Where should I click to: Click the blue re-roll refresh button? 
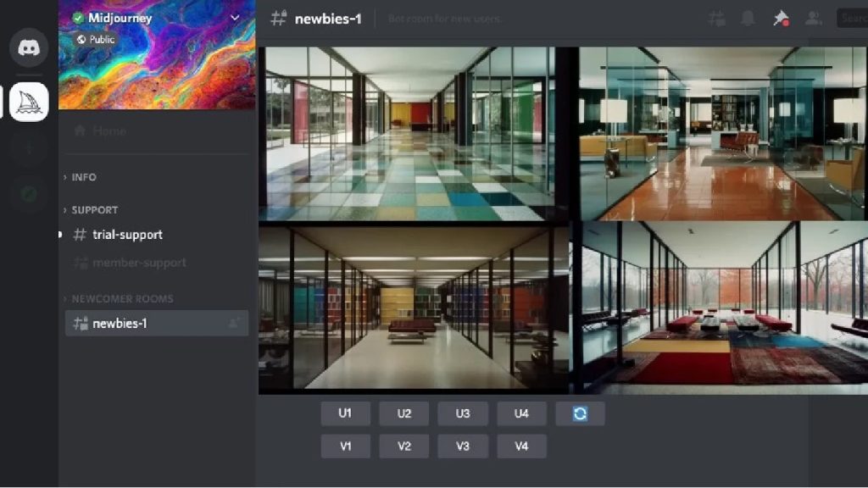580,413
